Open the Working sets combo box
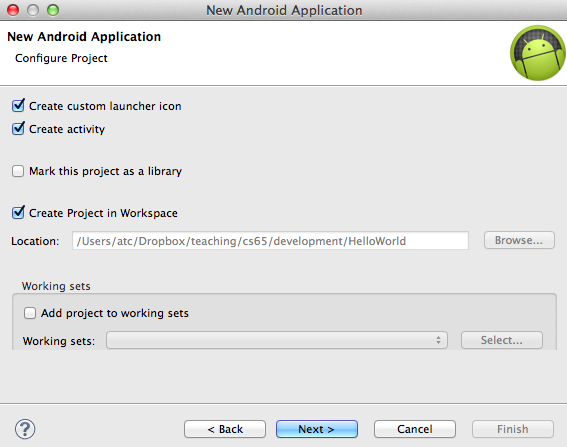The width and height of the screenshot is (567, 447). (x=277, y=340)
